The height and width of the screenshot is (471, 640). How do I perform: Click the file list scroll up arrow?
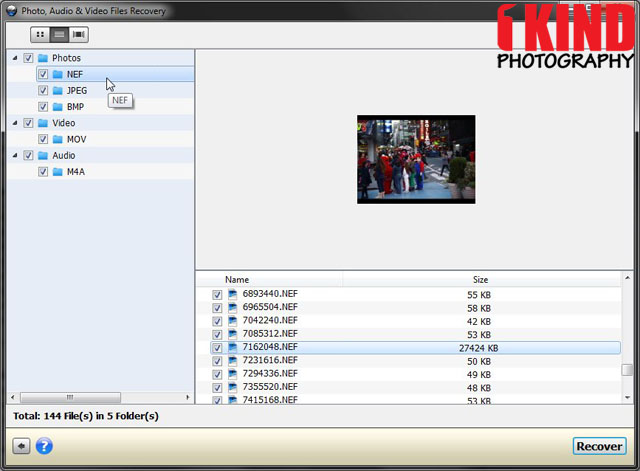click(627, 278)
